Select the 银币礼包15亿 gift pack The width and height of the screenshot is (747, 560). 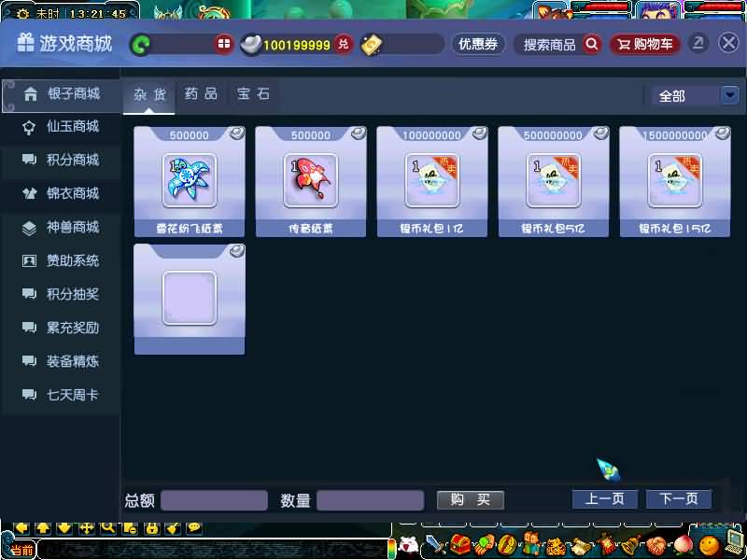click(674, 181)
